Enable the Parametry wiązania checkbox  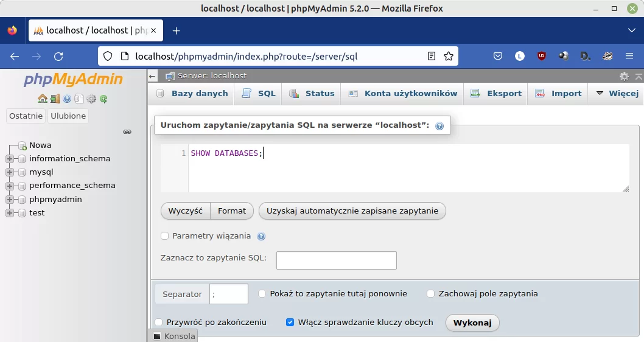(x=165, y=236)
